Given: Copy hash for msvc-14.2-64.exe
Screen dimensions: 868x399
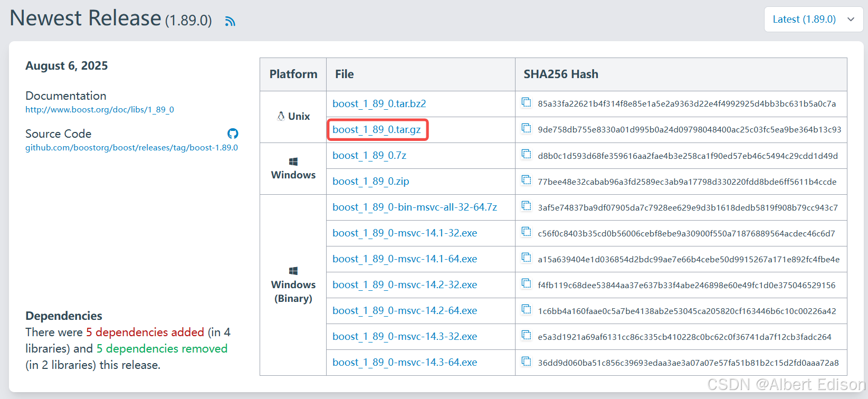Looking at the screenshot, I should [526, 309].
